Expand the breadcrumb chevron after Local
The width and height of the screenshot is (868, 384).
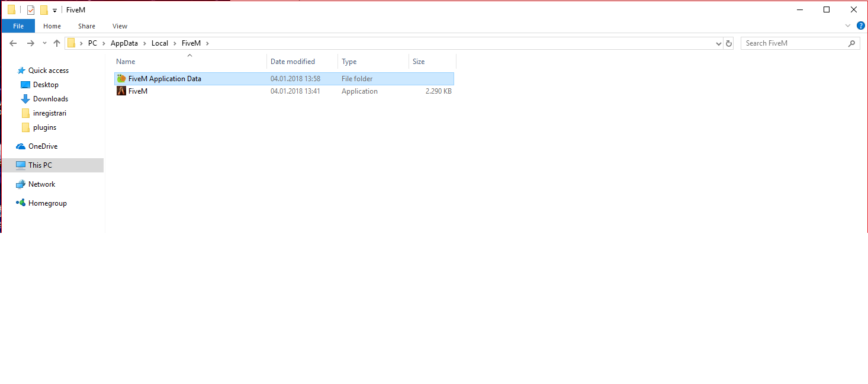coord(175,43)
